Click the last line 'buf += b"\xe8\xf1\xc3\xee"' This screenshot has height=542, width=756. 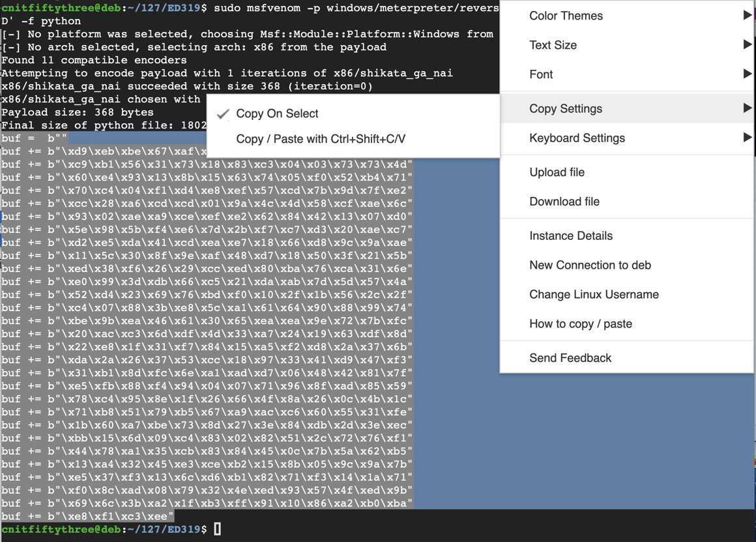[87, 517]
